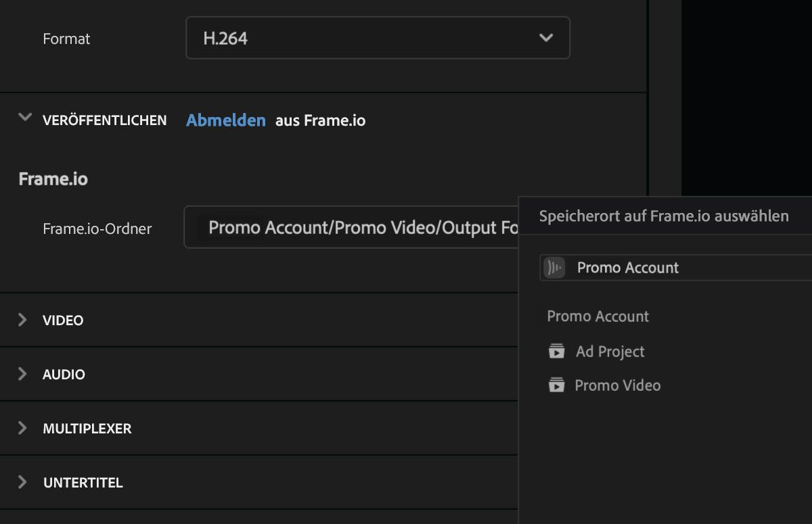Click the 'aus Frame.io' text

(320, 120)
